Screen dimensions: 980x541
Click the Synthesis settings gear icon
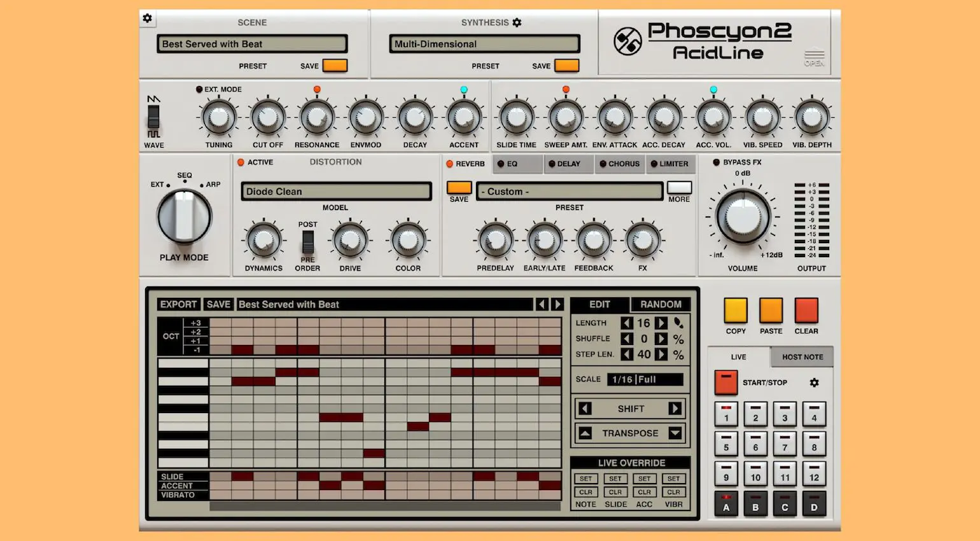517,22
